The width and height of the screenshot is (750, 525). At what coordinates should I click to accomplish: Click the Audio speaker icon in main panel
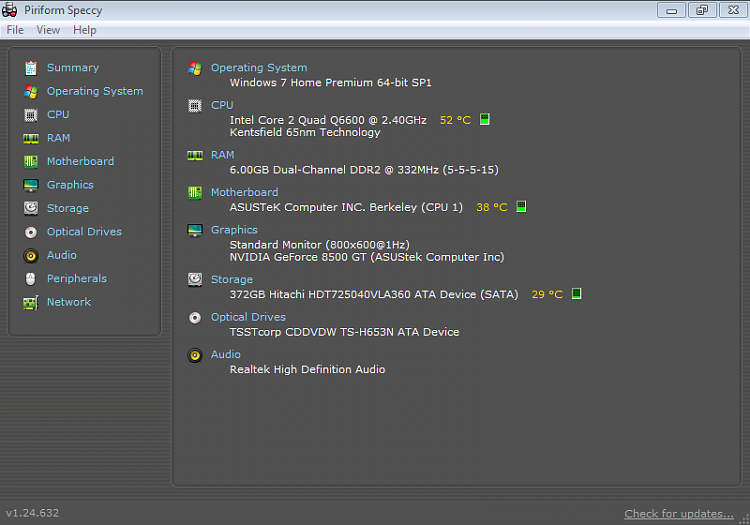(x=195, y=355)
